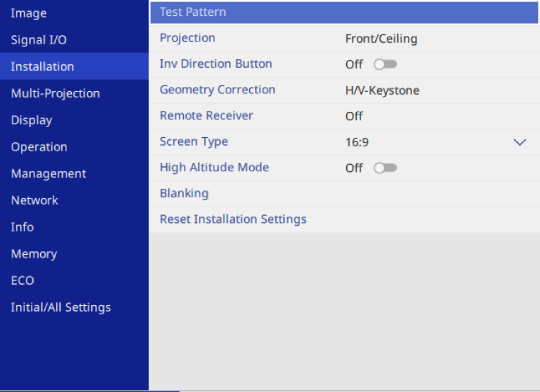This screenshot has width=540, height=392.
Task: Select the Installation menu item
Action: pos(74,66)
